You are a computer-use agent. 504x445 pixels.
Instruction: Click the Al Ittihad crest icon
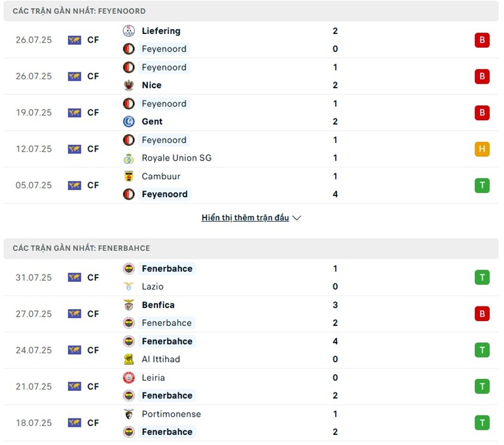[x=129, y=359]
